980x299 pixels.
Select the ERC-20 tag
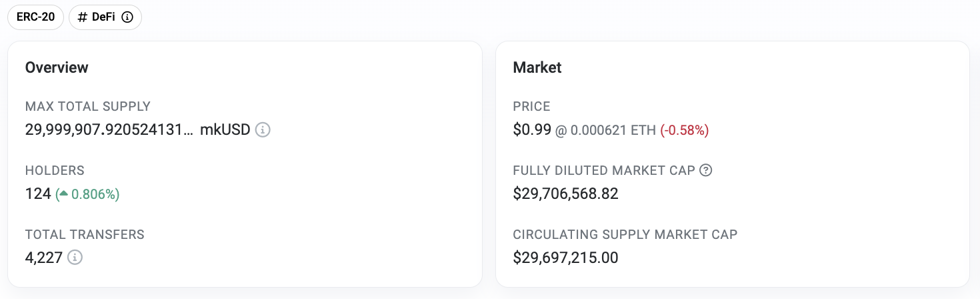[36, 17]
